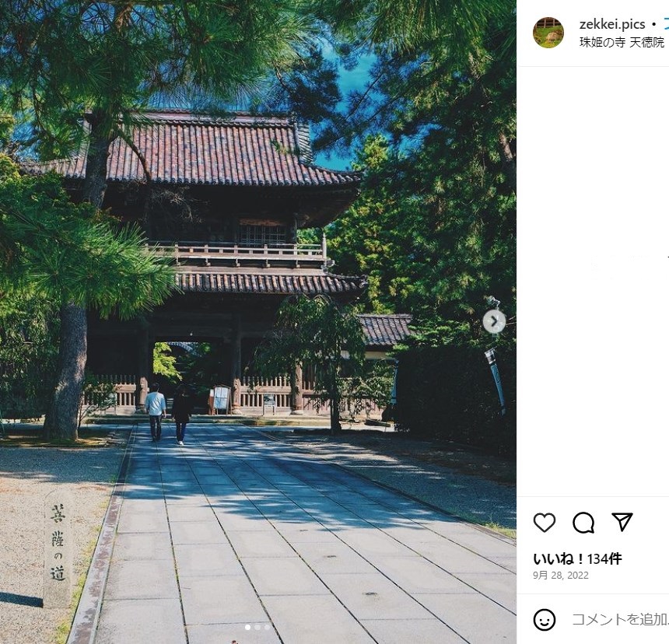Click the temple gate photo

pos(258,322)
